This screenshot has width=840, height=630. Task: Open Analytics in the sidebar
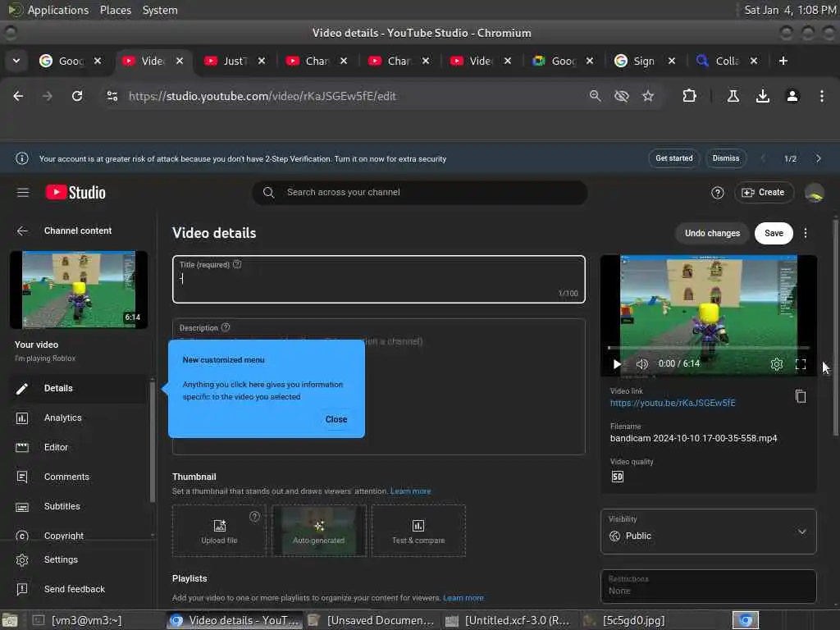[x=78, y=418]
